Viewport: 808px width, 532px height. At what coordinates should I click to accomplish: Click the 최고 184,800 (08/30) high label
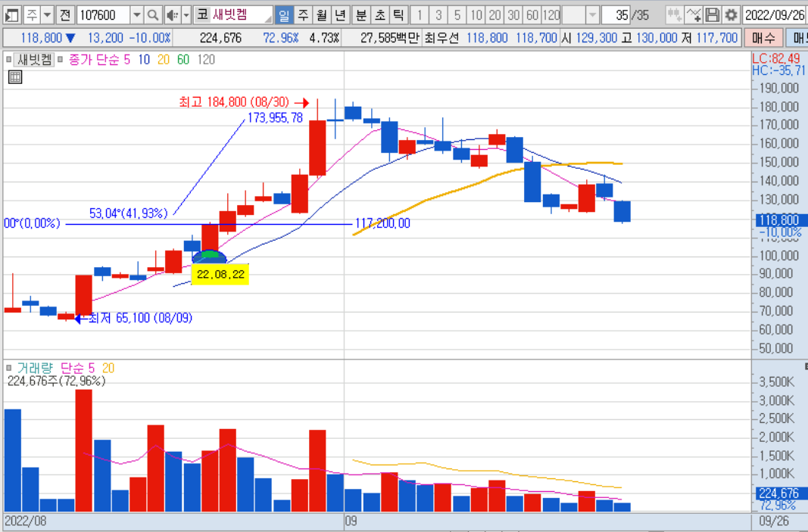coord(234,102)
